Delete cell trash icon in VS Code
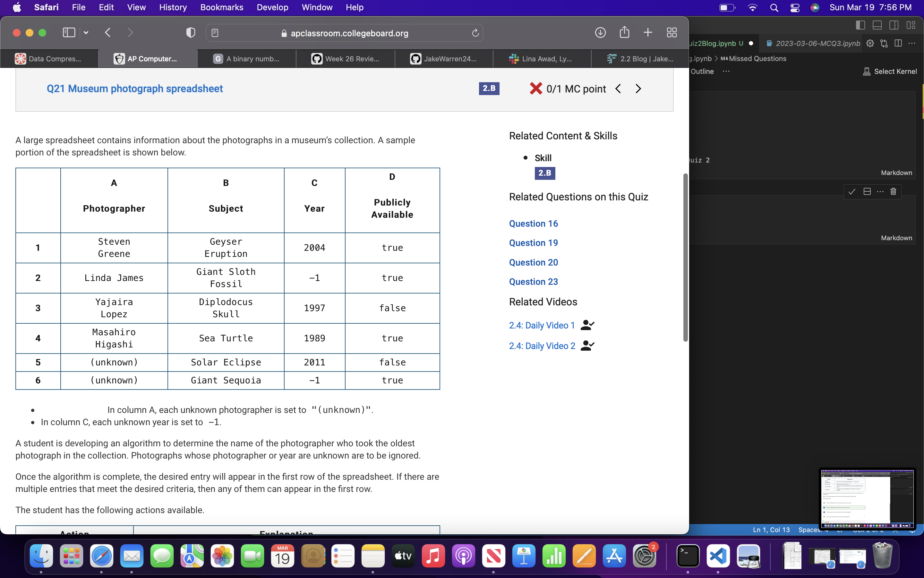The height and width of the screenshot is (578, 924). coord(894,191)
